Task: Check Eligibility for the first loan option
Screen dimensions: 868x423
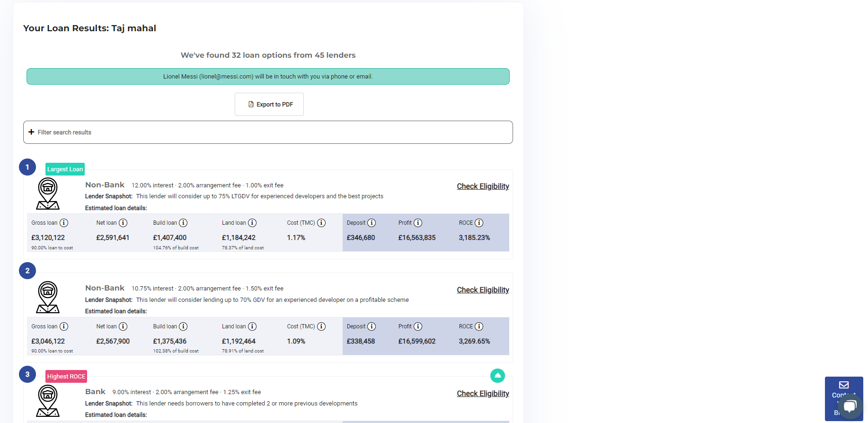Action: (483, 186)
